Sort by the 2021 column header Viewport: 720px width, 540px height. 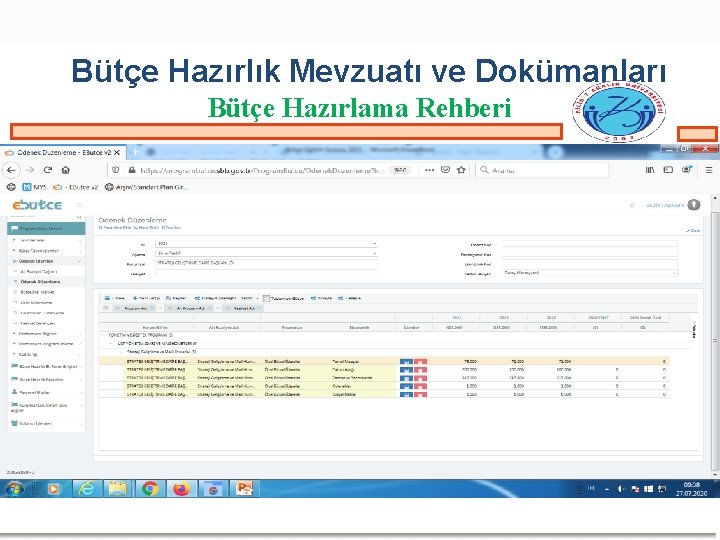tap(456, 317)
